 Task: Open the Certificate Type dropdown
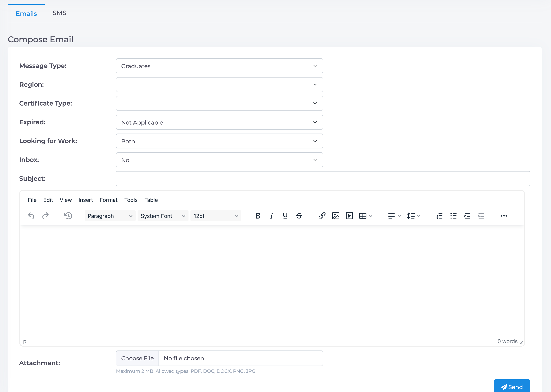click(x=219, y=103)
